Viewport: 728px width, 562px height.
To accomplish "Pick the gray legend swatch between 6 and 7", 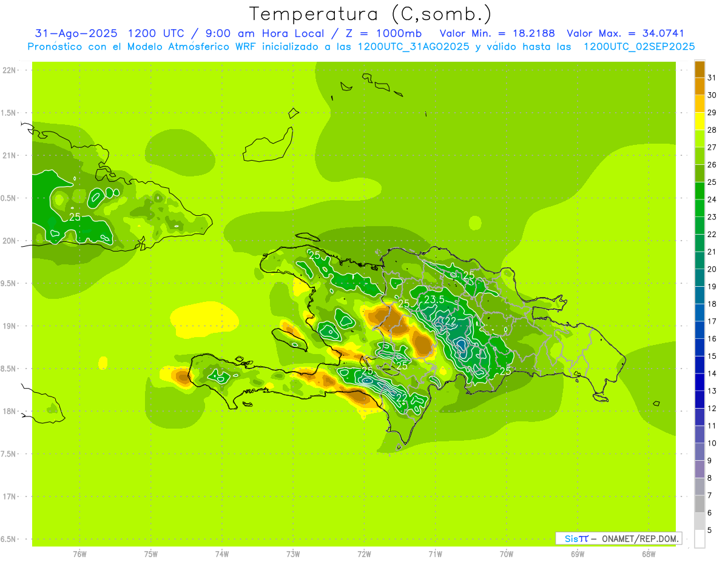I will 699,504.
